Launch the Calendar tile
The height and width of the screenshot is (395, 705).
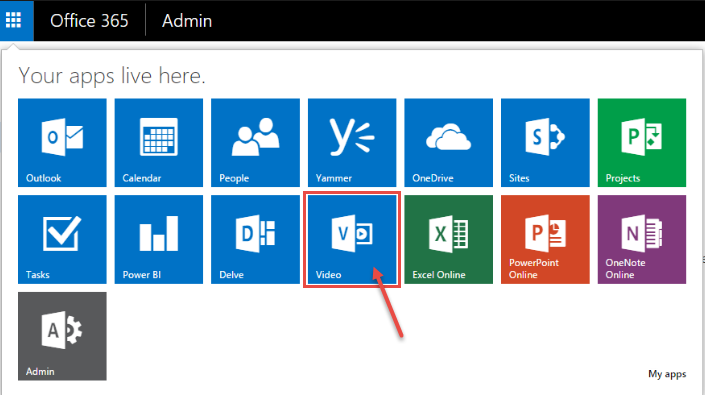click(x=159, y=142)
